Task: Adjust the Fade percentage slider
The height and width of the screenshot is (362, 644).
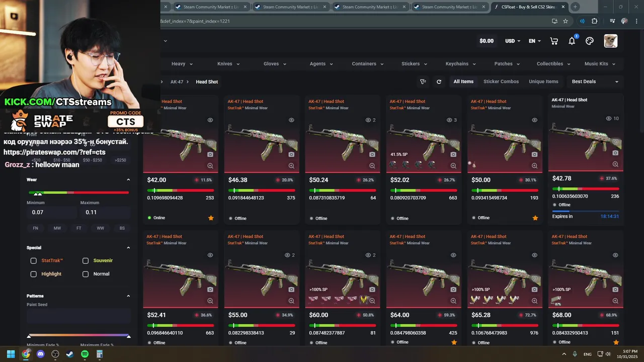Action: coord(78,335)
